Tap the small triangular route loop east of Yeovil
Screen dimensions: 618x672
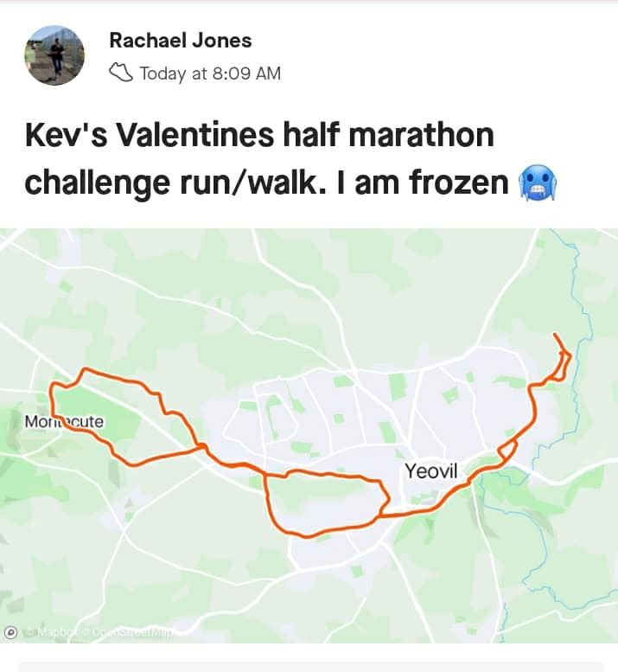pos(507,451)
